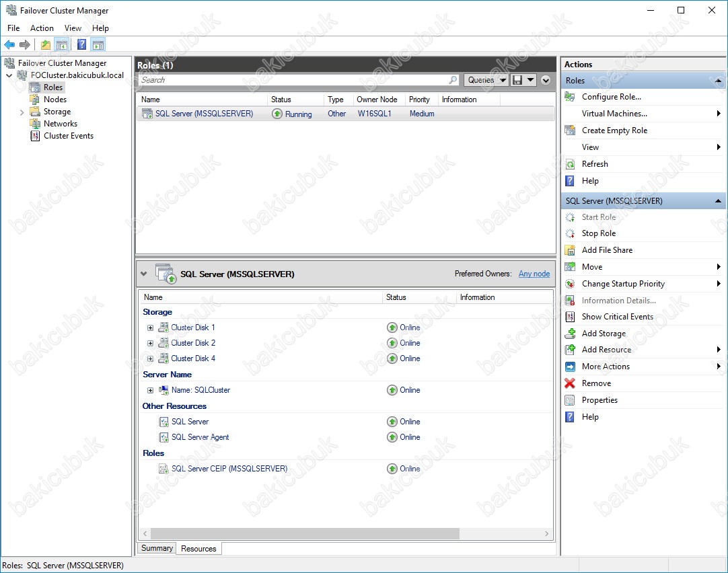This screenshot has width=728, height=573.
Task: Expand the Storage node in the tree
Action: (x=22, y=112)
